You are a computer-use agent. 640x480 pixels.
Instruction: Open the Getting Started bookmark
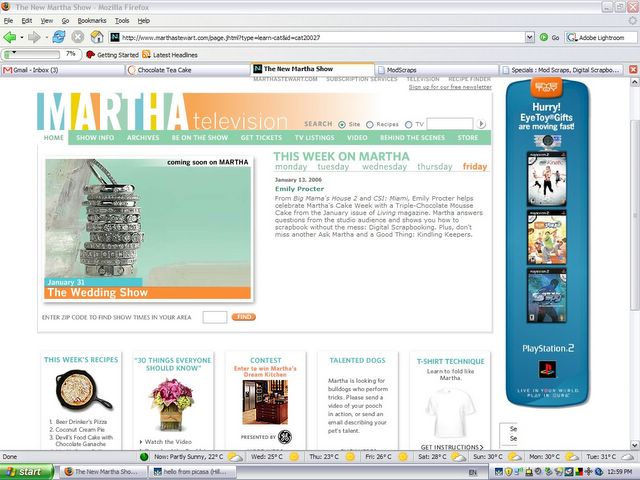pos(113,55)
